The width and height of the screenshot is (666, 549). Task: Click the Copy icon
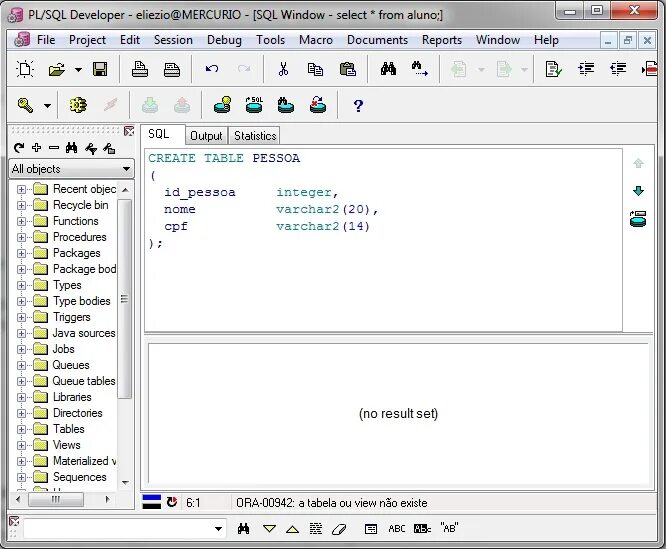(x=315, y=69)
